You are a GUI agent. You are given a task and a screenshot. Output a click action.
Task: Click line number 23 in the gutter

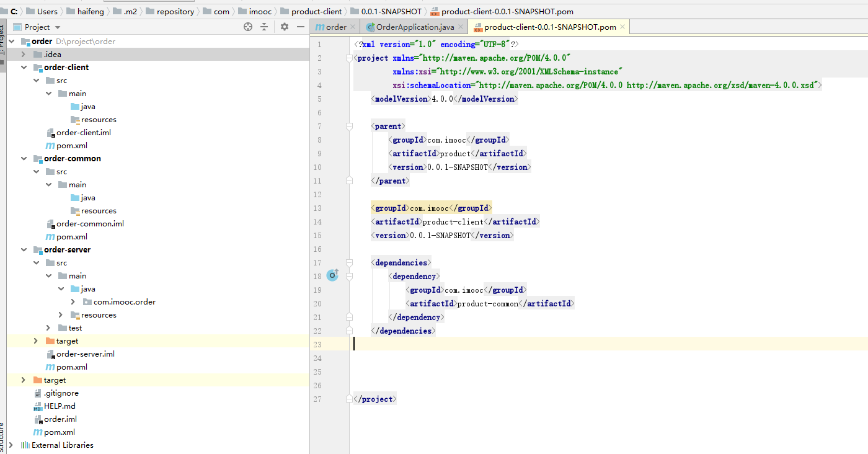tap(317, 344)
